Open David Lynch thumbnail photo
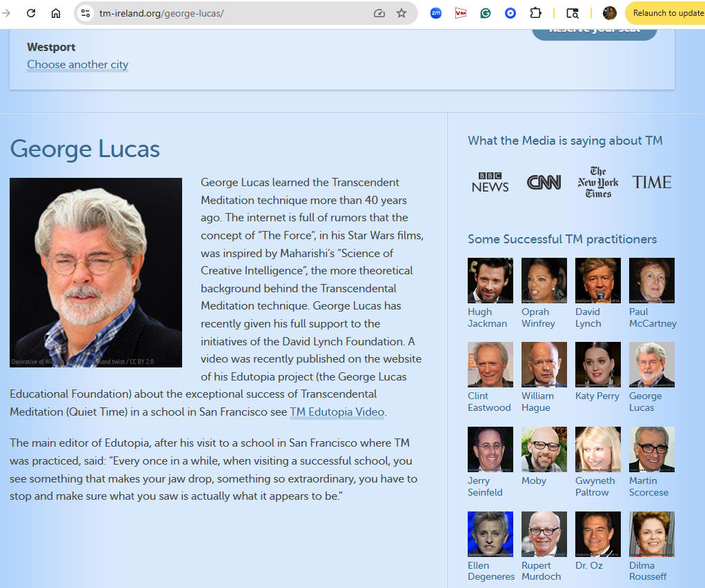705x588 pixels. coord(598,281)
